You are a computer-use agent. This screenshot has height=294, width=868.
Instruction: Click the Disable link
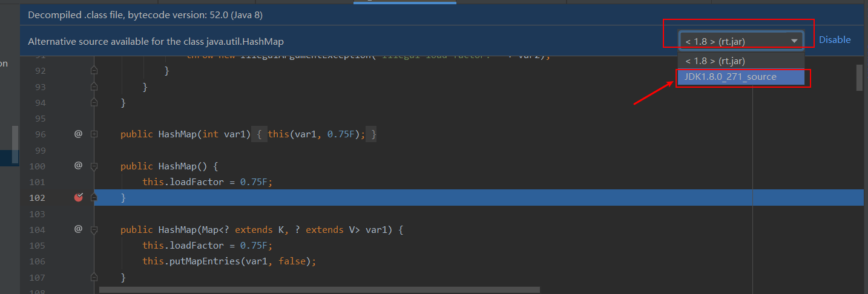tap(835, 40)
